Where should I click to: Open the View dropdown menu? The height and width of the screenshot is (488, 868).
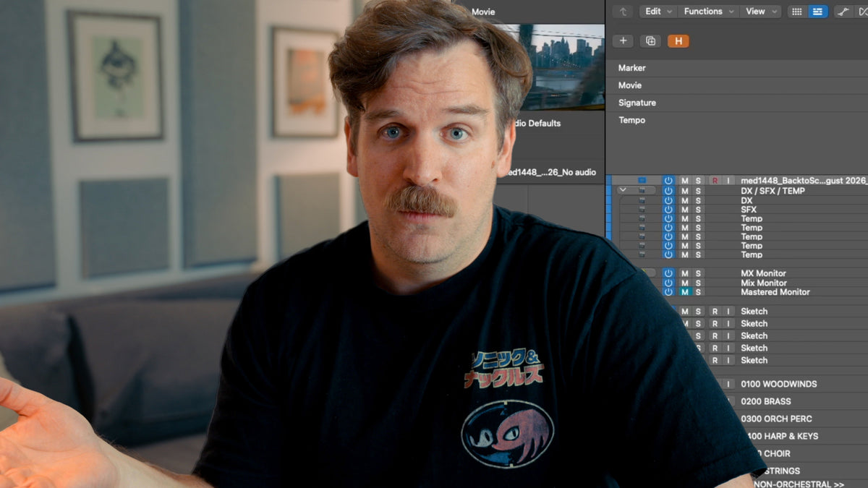coord(761,12)
